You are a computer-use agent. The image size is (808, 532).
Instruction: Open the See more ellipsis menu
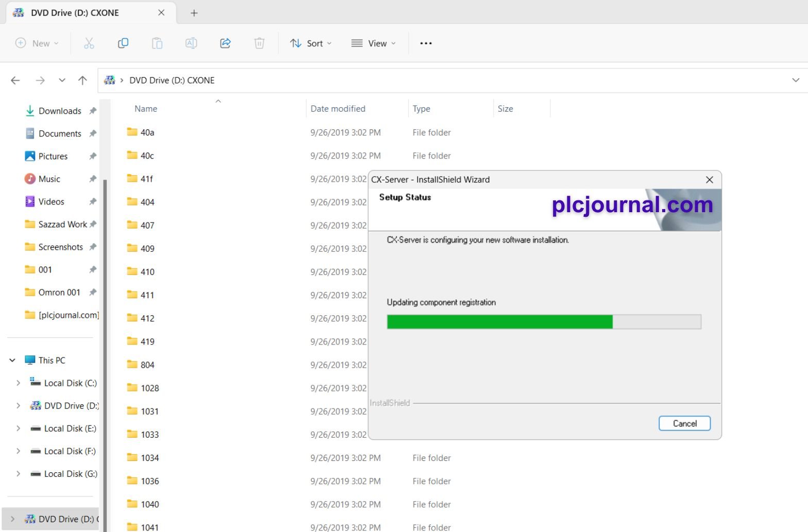point(426,43)
